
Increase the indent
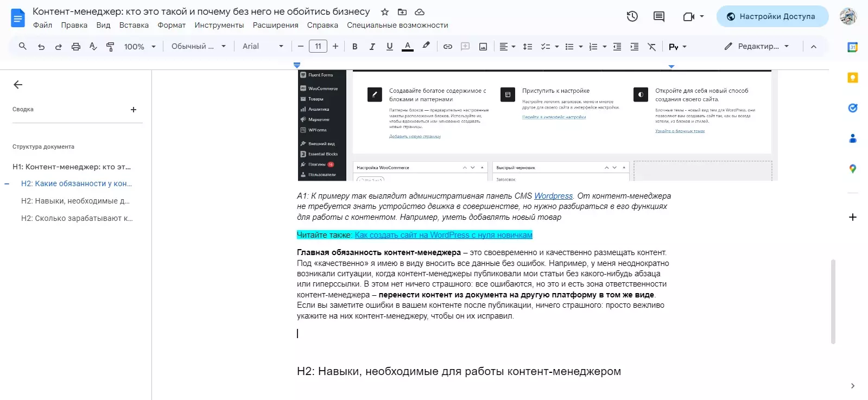click(x=635, y=47)
